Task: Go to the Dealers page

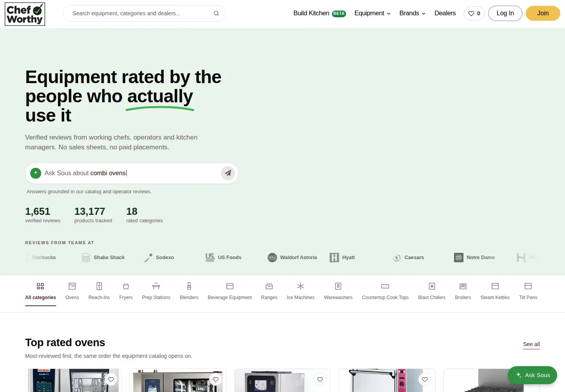Action: coord(445,13)
